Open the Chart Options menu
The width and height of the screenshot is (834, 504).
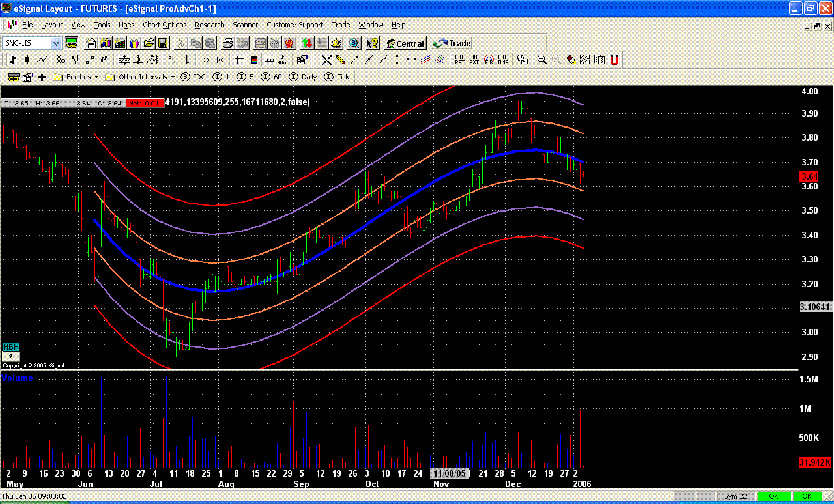pos(164,25)
